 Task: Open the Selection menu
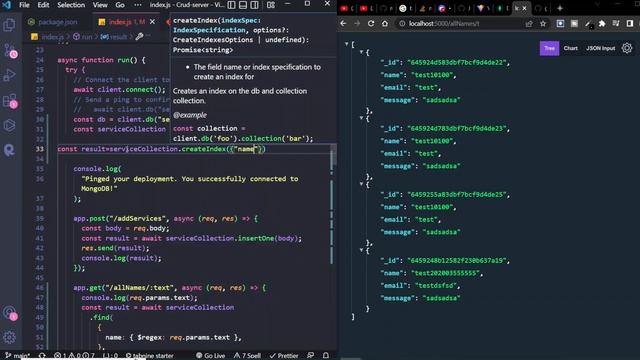[71, 5]
